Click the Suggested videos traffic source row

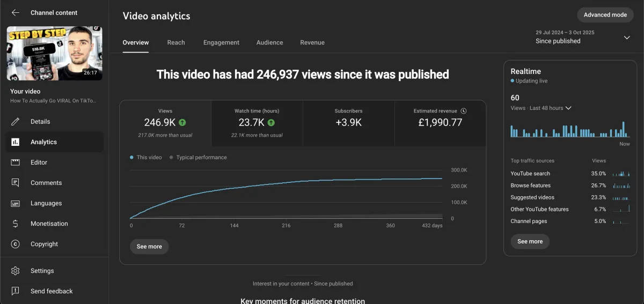[570, 197]
